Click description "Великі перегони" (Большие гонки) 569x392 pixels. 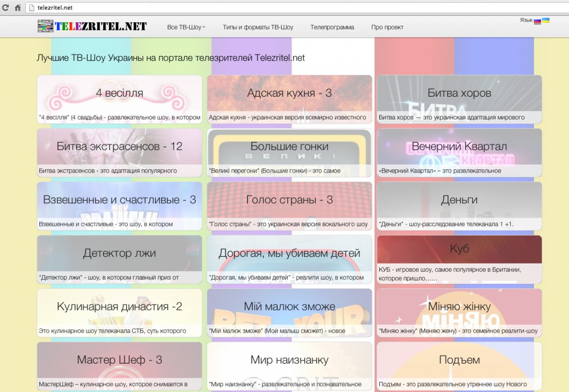(275, 171)
